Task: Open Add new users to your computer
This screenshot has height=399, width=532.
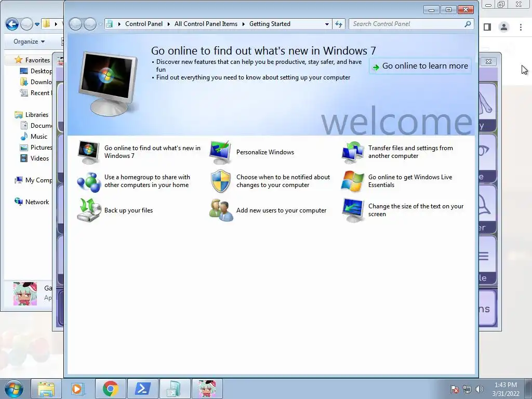Action: pyautogui.click(x=281, y=210)
